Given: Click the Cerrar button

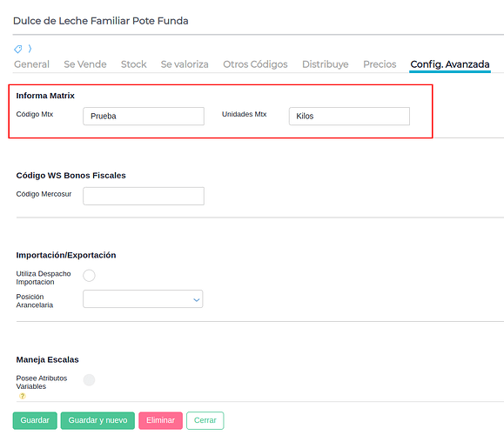Looking at the screenshot, I should (x=205, y=420).
